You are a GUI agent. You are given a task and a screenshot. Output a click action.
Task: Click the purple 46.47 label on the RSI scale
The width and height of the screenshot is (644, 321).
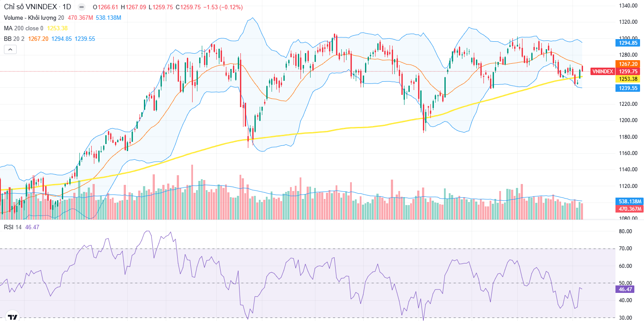(626, 289)
